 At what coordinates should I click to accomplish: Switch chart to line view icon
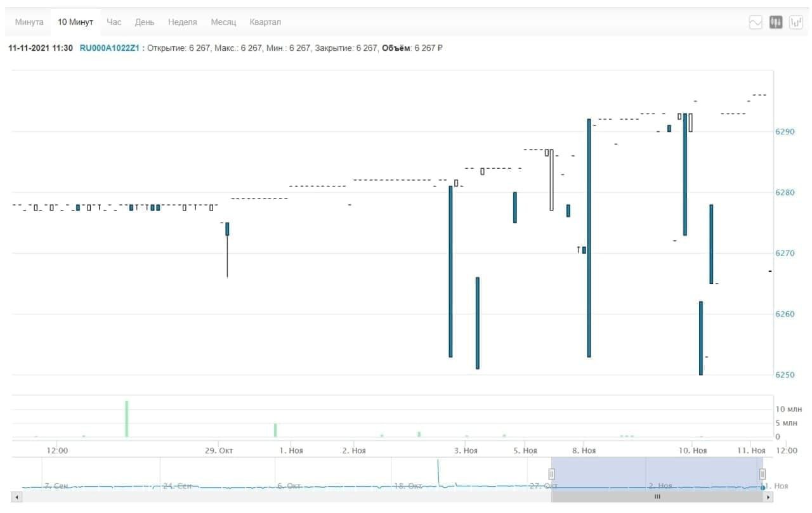point(756,22)
